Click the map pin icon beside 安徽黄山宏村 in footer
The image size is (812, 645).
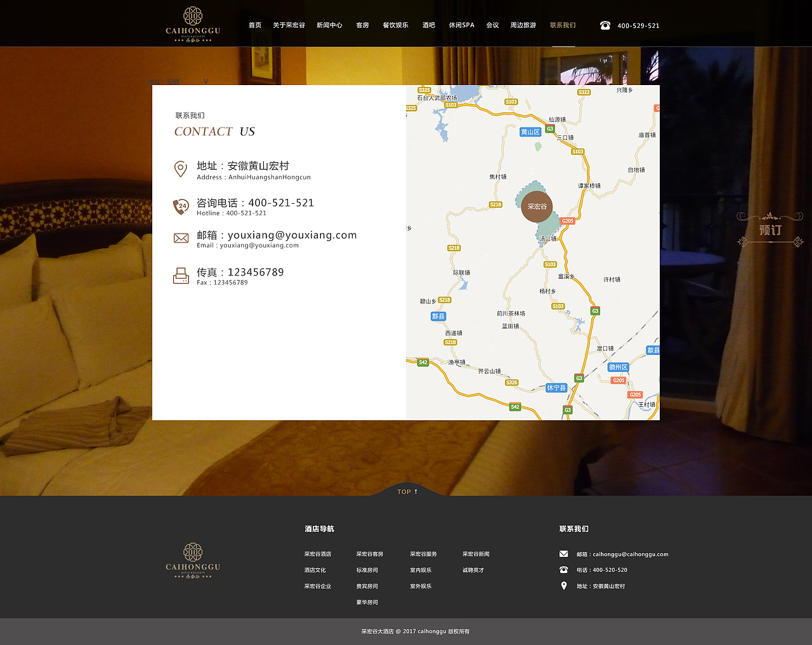coord(563,585)
